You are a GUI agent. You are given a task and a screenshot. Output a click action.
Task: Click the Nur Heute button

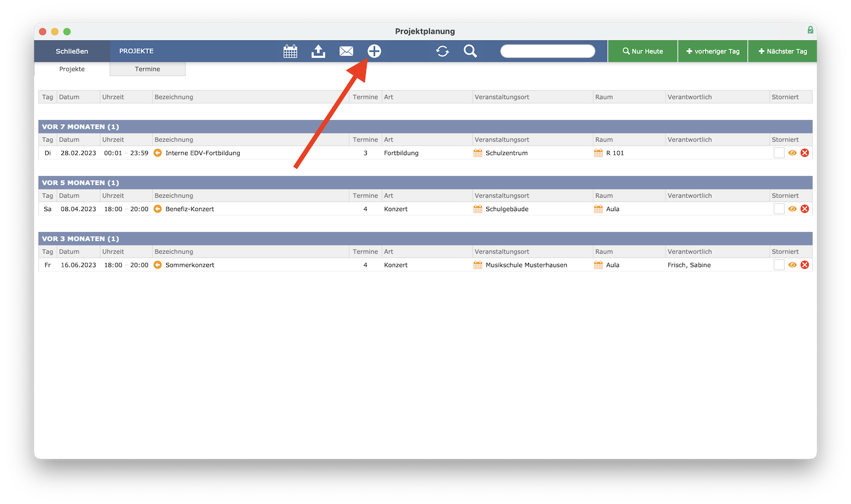point(643,51)
